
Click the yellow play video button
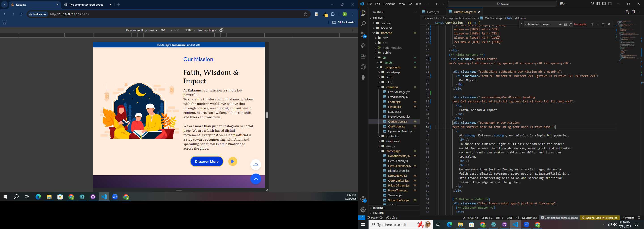click(233, 161)
